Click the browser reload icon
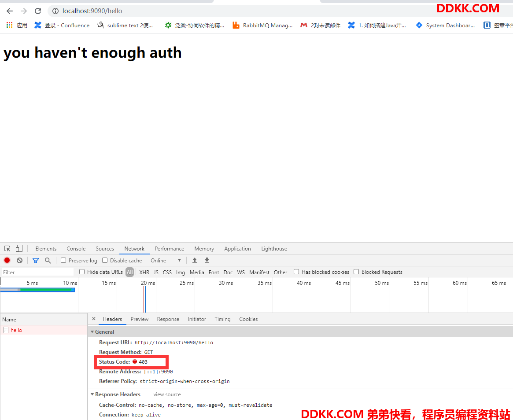Viewport: 513px width, 420px height. click(38, 11)
